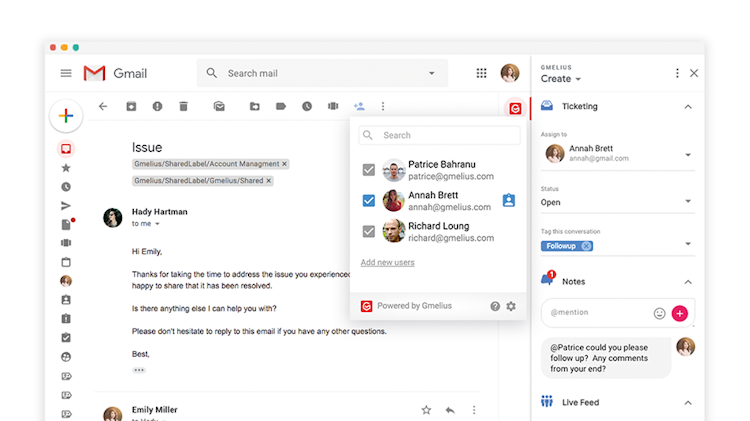Toggle the checkbox for Richard Loung
Screen dimensions: 750x421
(369, 232)
